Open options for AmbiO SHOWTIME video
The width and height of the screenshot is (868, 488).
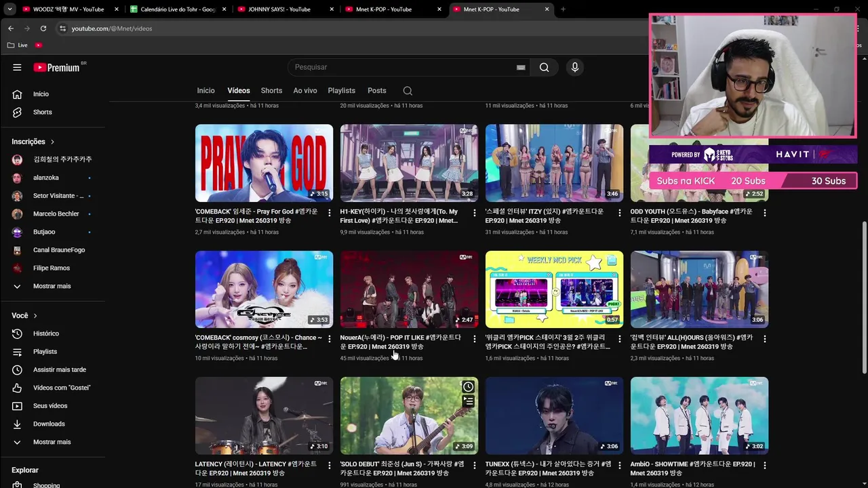765,465
